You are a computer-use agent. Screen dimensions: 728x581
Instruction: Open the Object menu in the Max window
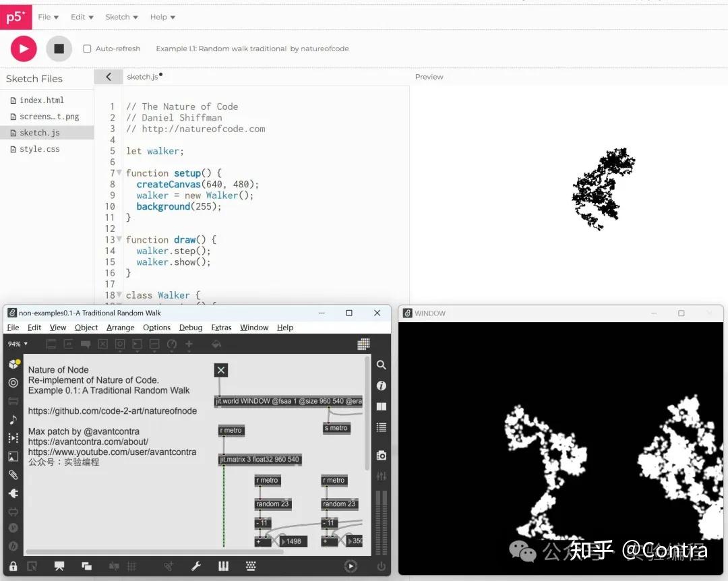[86, 327]
